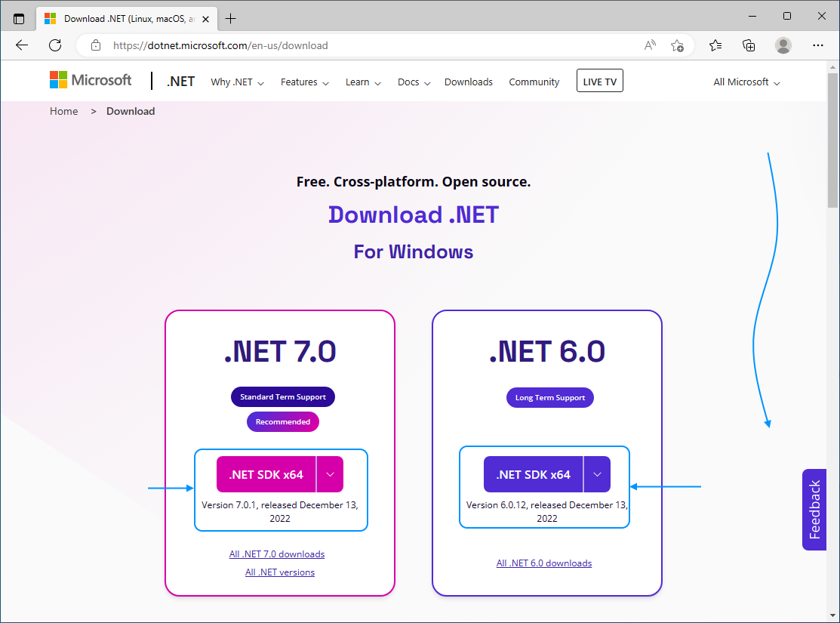Open the Feedback side tab
The height and width of the screenshot is (623, 840).
coord(814,510)
